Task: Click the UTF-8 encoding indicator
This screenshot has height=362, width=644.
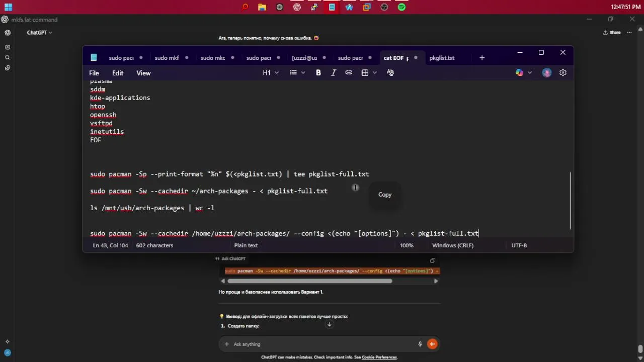Action: [519, 245]
